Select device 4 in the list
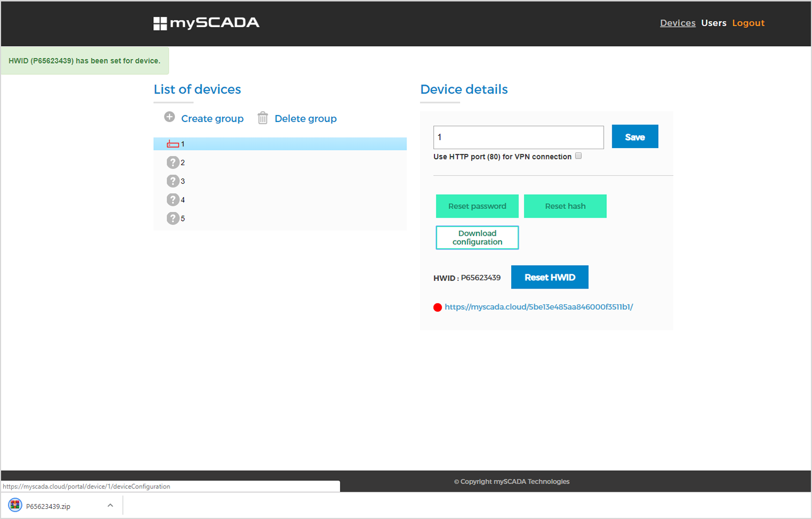Image resolution: width=812 pixels, height=519 pixels. pos(280,200)
